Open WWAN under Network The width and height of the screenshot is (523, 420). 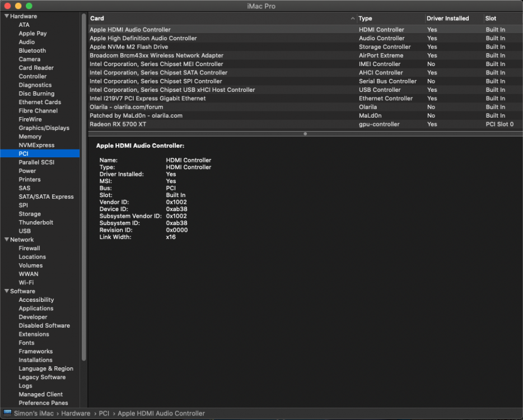point(29,274)
